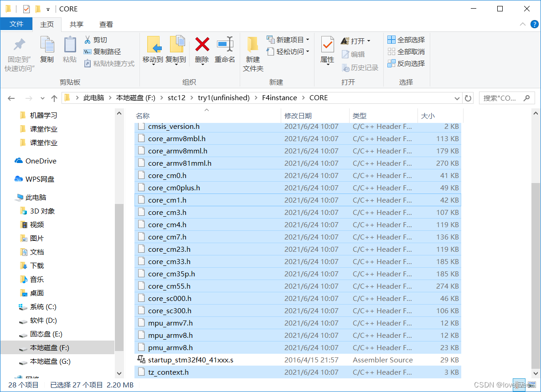Click the Rename (重命名) icon
Viewport: 541px width, 392px height.
[x=225, y=45]
